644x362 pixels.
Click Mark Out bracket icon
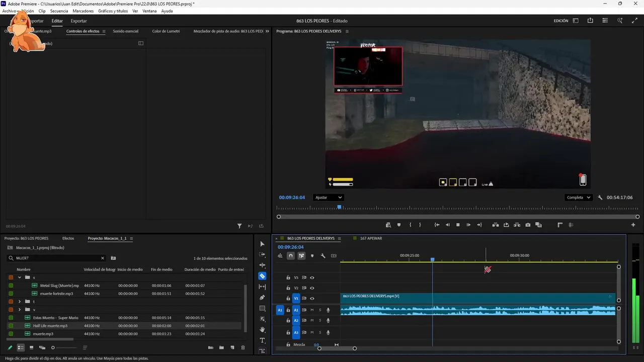point(420,225)
